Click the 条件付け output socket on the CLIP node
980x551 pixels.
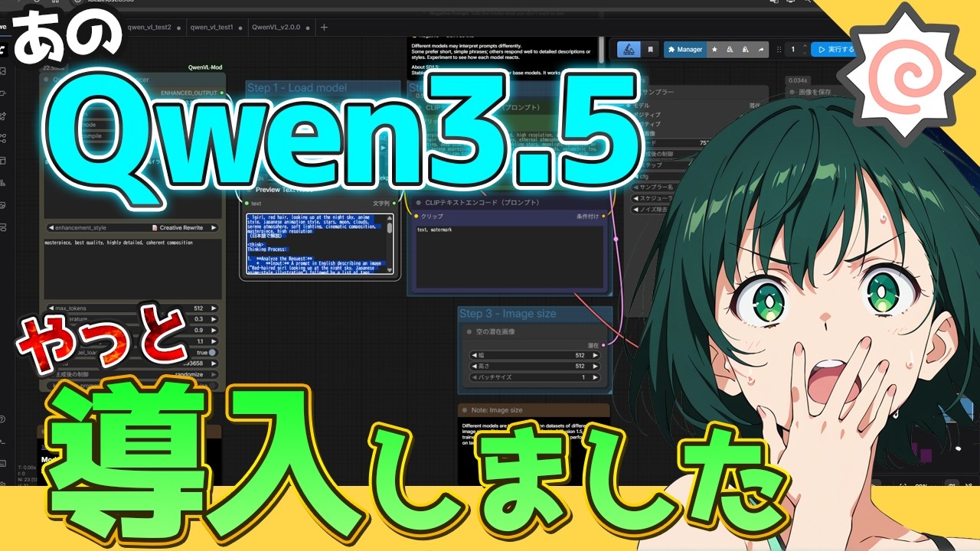[x=604, y=217]
